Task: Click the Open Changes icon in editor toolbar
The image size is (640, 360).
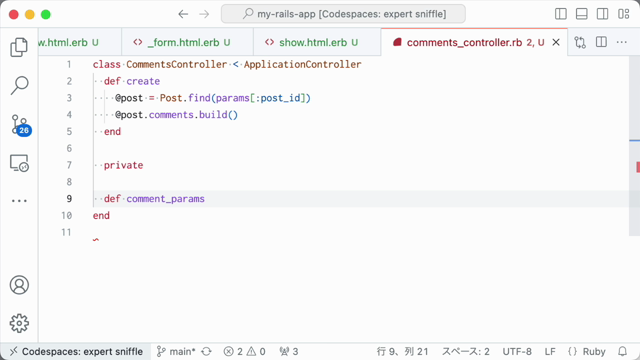Action: coord(580,42)
